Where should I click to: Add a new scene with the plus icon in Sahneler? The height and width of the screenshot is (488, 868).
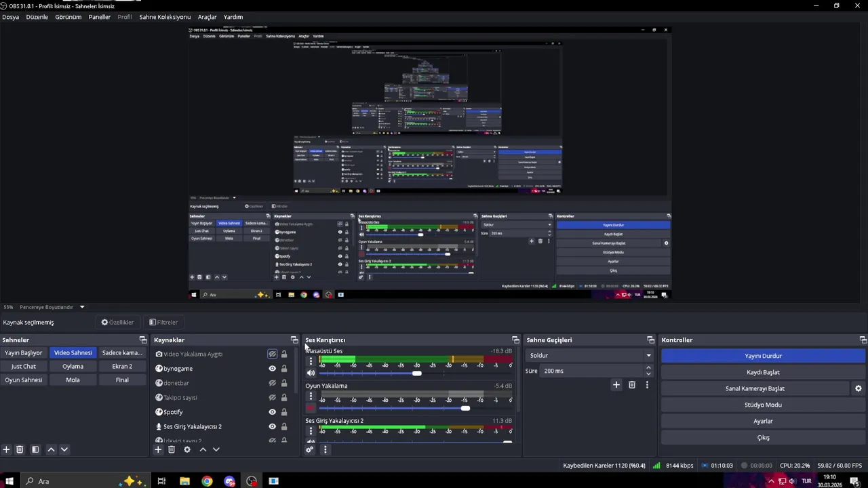(6, 449)
